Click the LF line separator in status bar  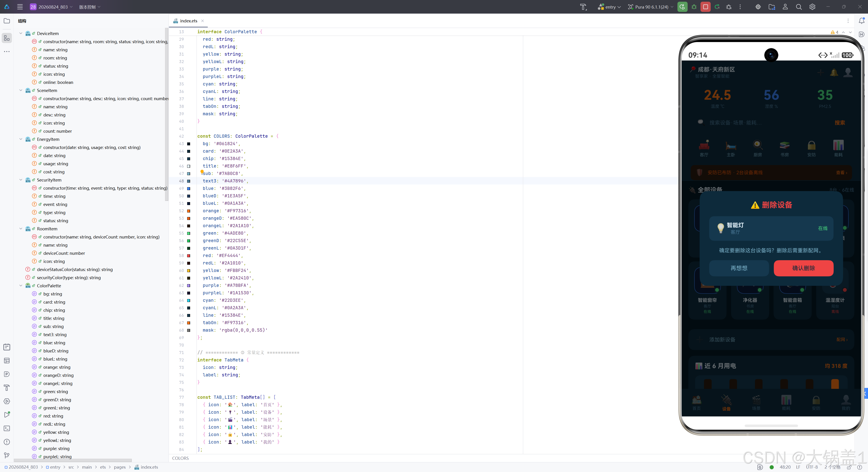(798, 467)
